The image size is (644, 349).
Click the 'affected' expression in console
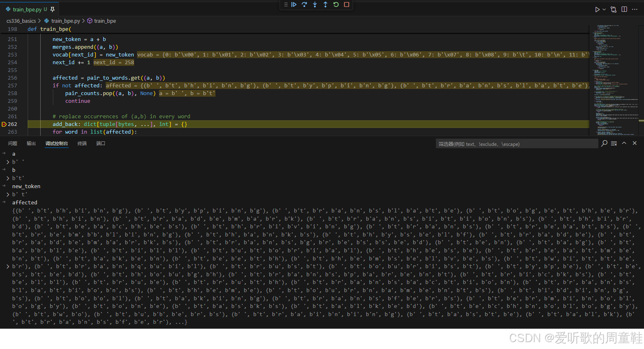(24, 202)
